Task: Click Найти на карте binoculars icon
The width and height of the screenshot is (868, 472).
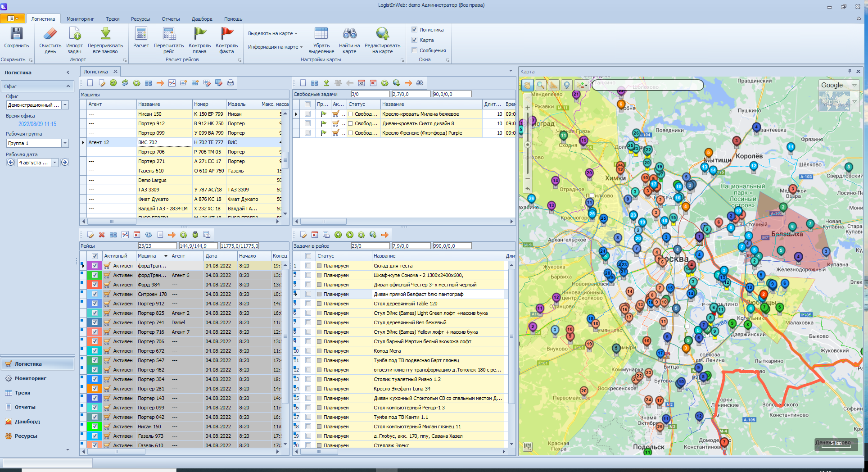Action: (x=349, y=34)
